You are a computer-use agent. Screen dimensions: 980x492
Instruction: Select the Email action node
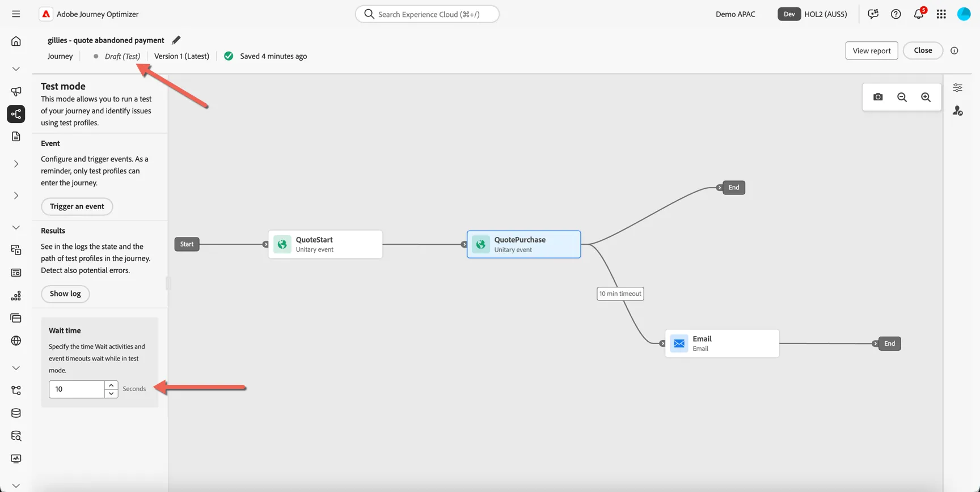click(x=722, y=343)
